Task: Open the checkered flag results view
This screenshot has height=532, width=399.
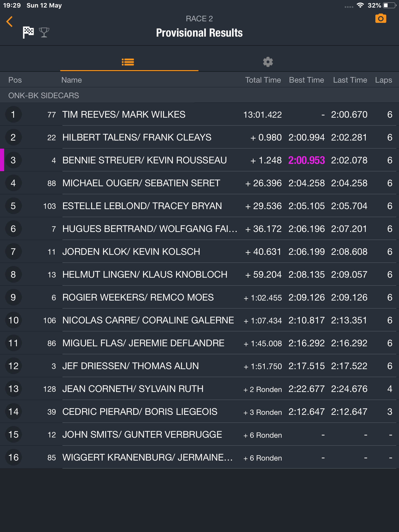Action: (28, 32)
